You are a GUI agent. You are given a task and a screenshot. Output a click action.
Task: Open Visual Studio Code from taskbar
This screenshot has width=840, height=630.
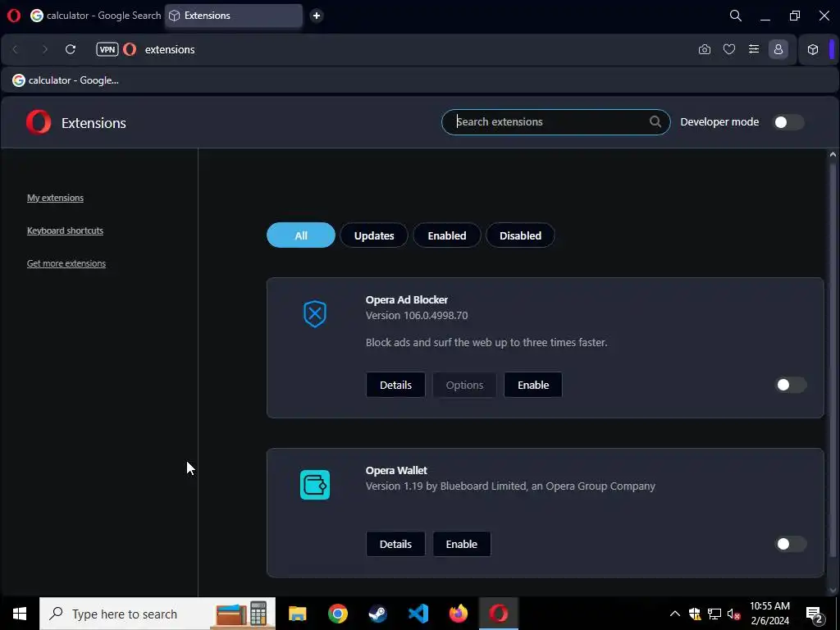[x=418, y=614]
